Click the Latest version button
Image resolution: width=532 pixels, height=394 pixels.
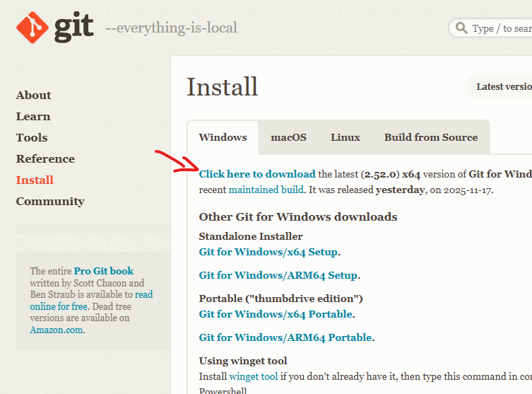503,87
